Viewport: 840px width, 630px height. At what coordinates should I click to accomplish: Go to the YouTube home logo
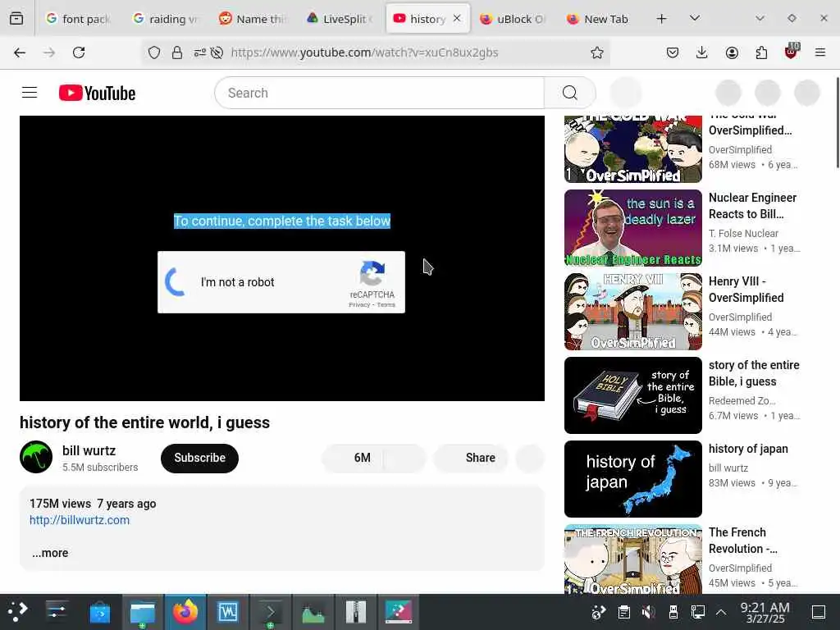click(x=97, y=93)
